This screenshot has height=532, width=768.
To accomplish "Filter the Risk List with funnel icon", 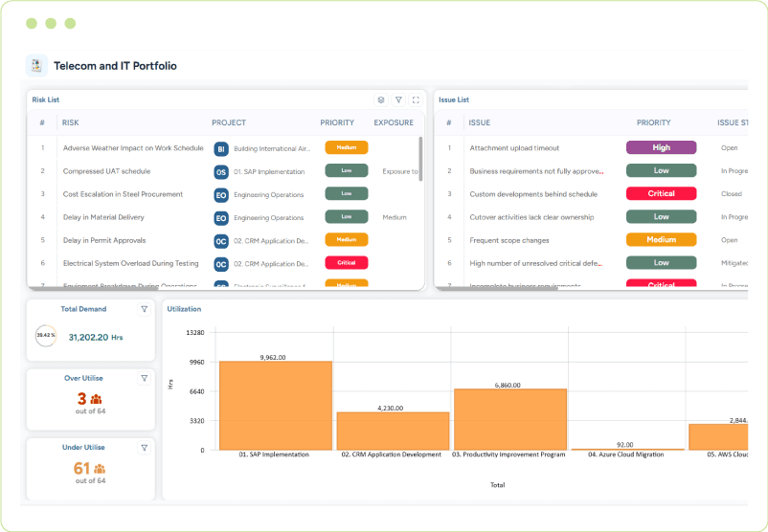I will tap(398, 100).
